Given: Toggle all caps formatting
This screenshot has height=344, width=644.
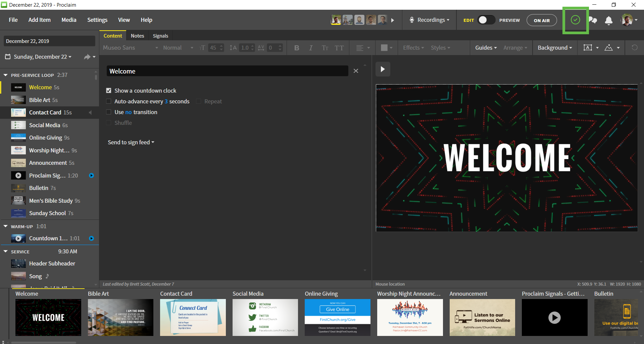Looking at the screenshot, I should click(x=339, y=48).
